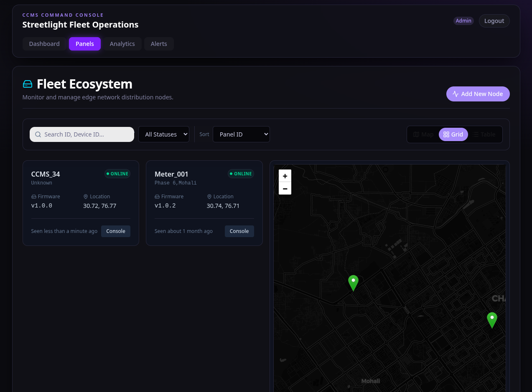Select the Panels tab
This screenshot has width=532, height=392.
85,44
